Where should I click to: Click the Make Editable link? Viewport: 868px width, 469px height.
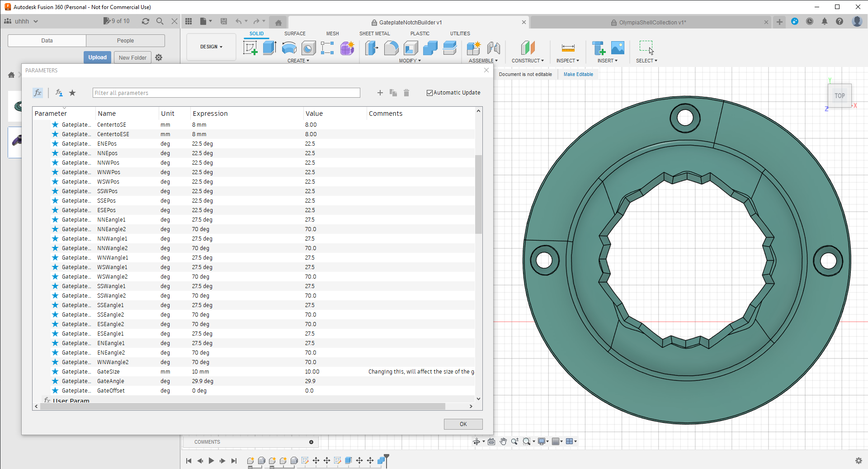coord(578,74)
